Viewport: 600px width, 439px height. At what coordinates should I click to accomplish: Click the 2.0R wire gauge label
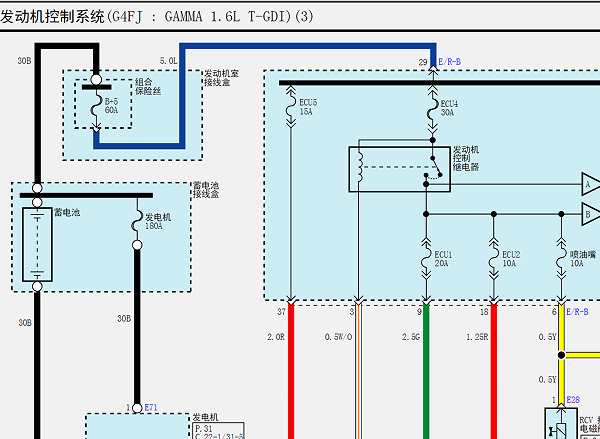coord(276,337)
